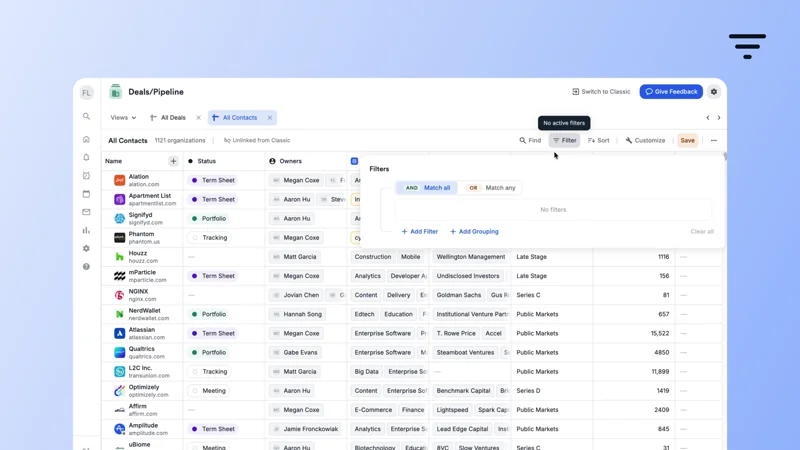The width and height of the screenshot is (800, 450).
Task: Click the Owners column header
Action: click(306, 161)
